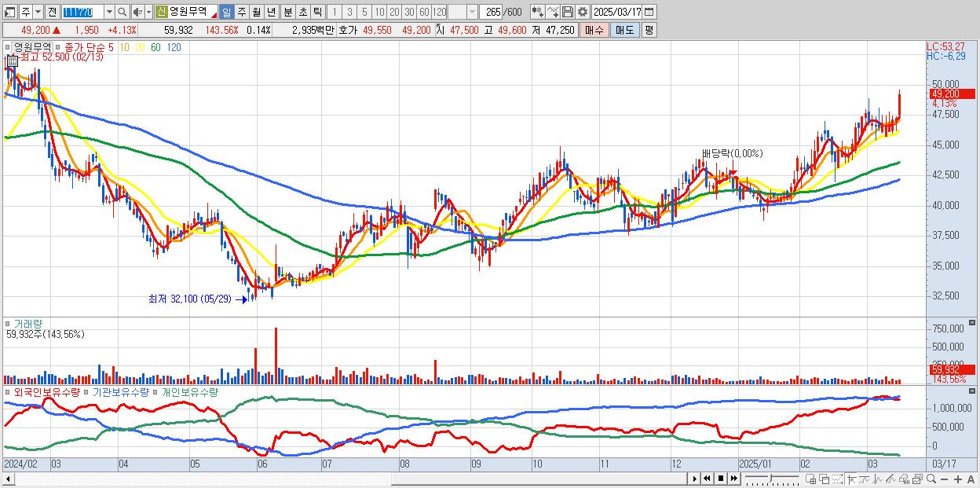
Task: Choose interval 30 button
Action: (x=409, y=13)
